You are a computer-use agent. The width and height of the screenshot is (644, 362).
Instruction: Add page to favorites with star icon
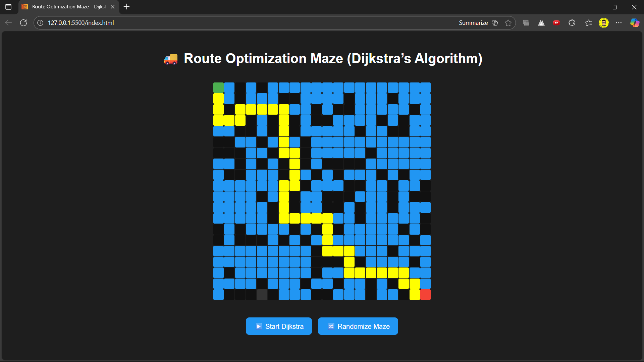click(x=508, y=23)
